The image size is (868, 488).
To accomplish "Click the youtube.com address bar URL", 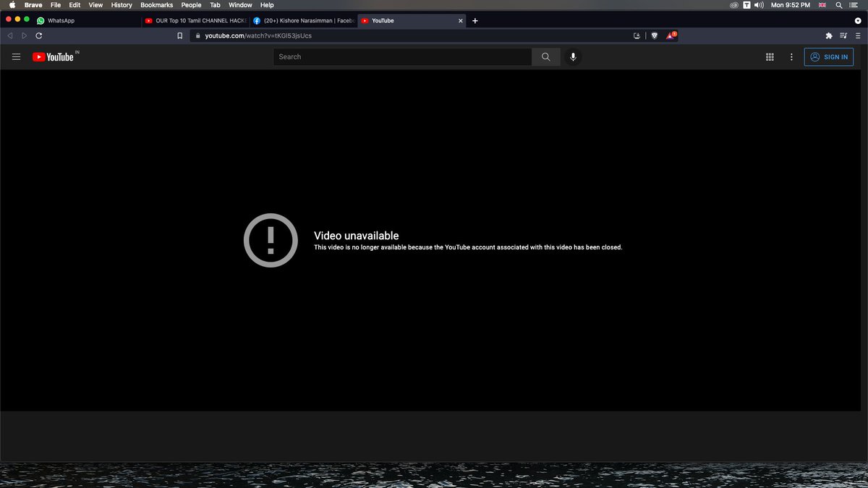I will (x=258, y=35).
